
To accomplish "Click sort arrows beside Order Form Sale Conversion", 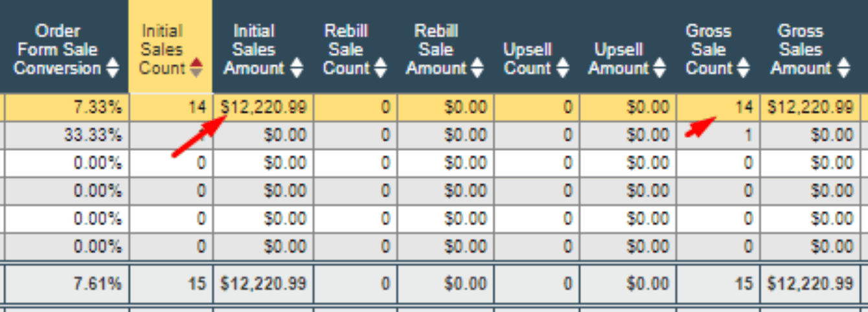I will 113,68.
